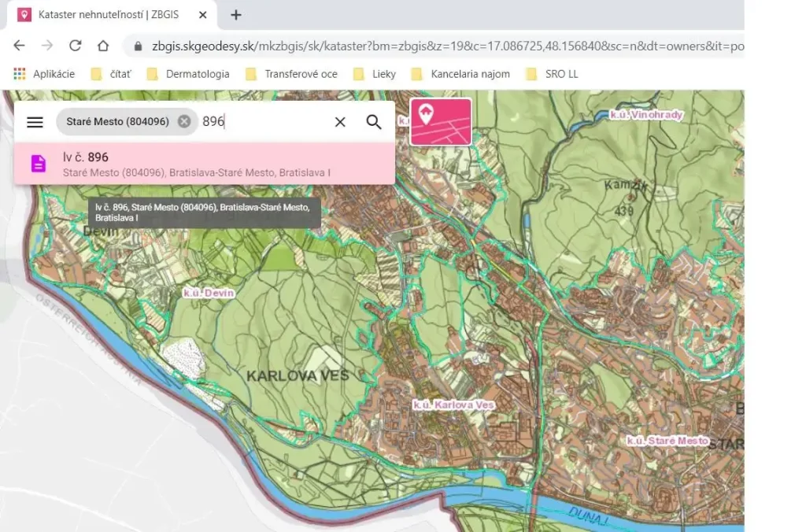Open the Kancelaria najom bookmark folder
The image size is (806, 532).
[461, 74]
